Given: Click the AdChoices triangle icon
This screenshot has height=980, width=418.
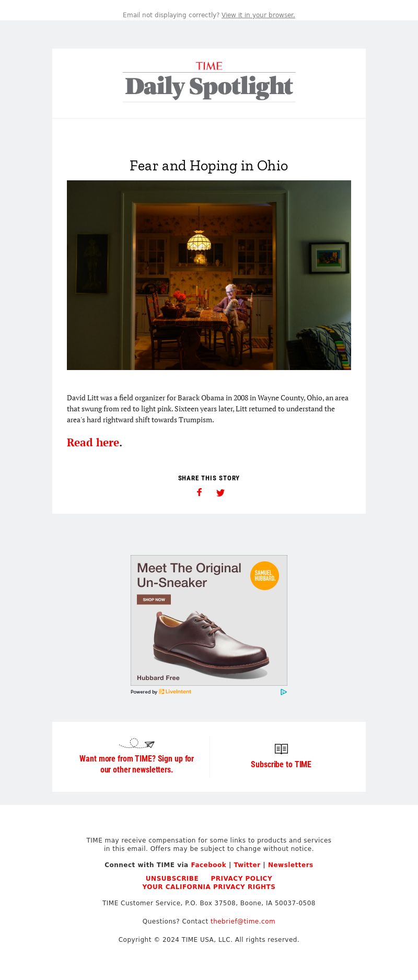Looking at the screenshot, I should pos(284,692).
